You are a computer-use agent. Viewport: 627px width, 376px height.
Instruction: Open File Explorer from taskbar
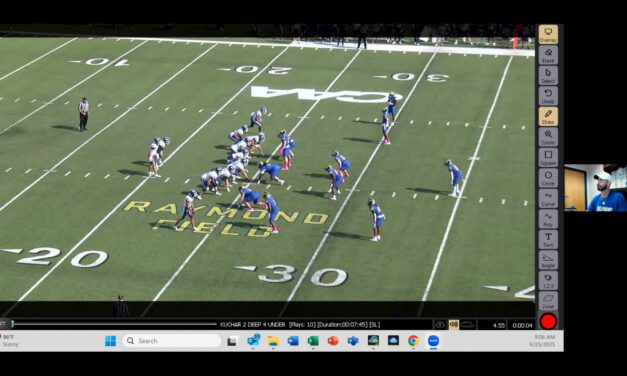click(273, 341)
